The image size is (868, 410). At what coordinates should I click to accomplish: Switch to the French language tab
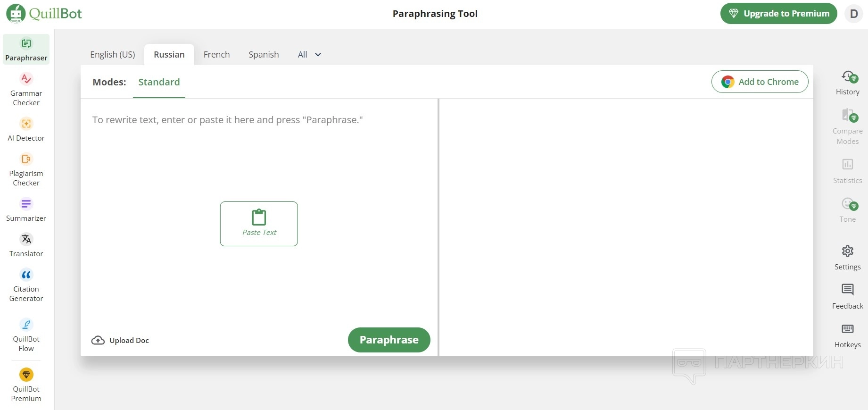point(217,55)
